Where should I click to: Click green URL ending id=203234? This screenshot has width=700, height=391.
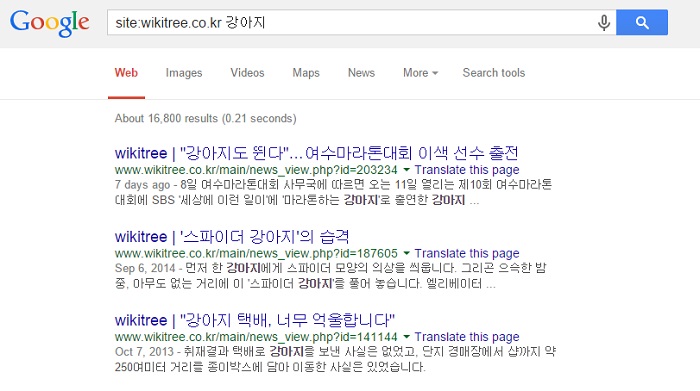pyautogui.click(x=256, y=170)
